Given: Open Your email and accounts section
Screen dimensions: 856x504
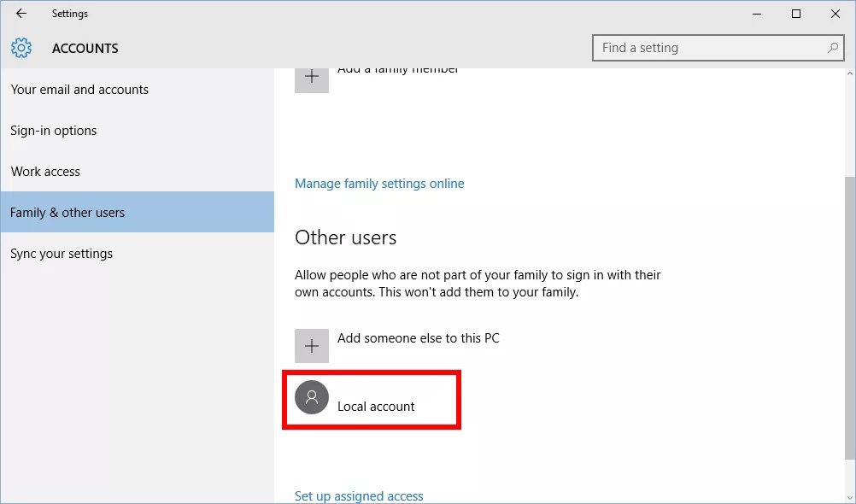Looking at the screenshot, I should (79, 90).
